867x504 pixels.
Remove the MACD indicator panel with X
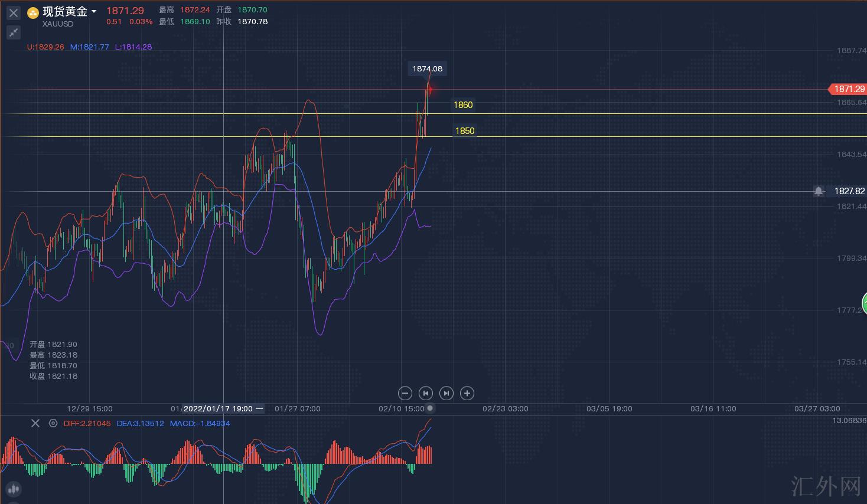35,423
